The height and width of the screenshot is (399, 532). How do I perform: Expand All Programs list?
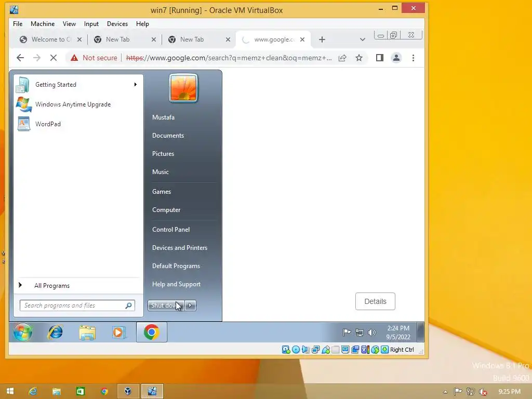coord(51,286)
